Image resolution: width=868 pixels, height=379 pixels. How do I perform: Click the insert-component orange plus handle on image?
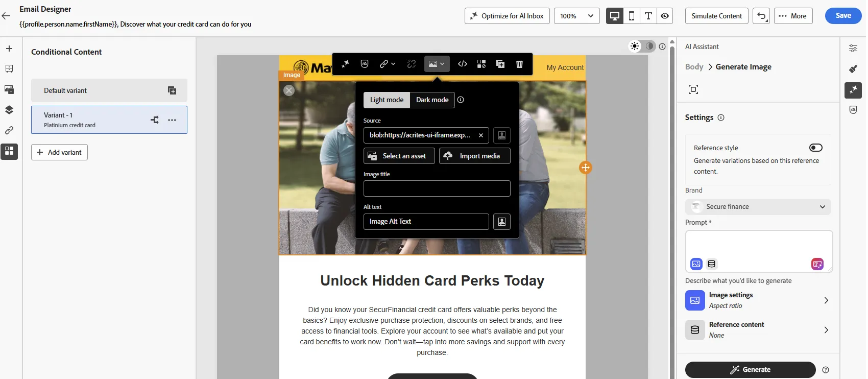pos(586,168)
